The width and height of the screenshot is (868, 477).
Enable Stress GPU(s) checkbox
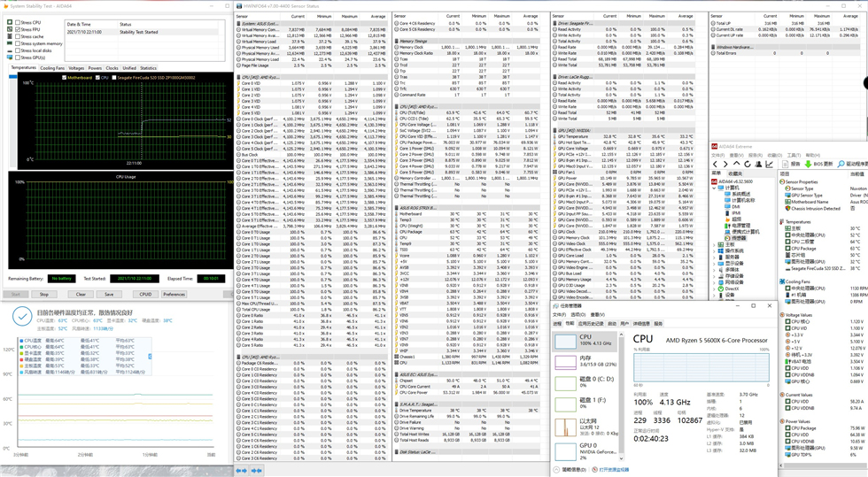(17, 57)
